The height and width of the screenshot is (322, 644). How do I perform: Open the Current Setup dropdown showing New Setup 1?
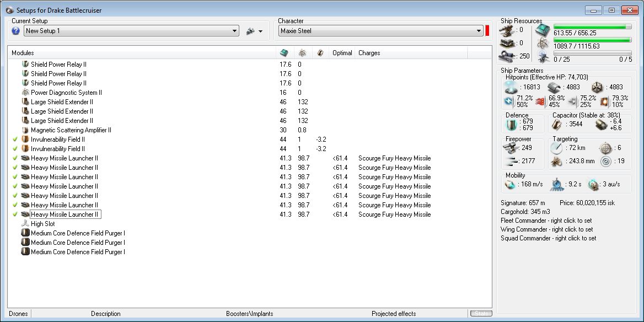click(131, 31)
